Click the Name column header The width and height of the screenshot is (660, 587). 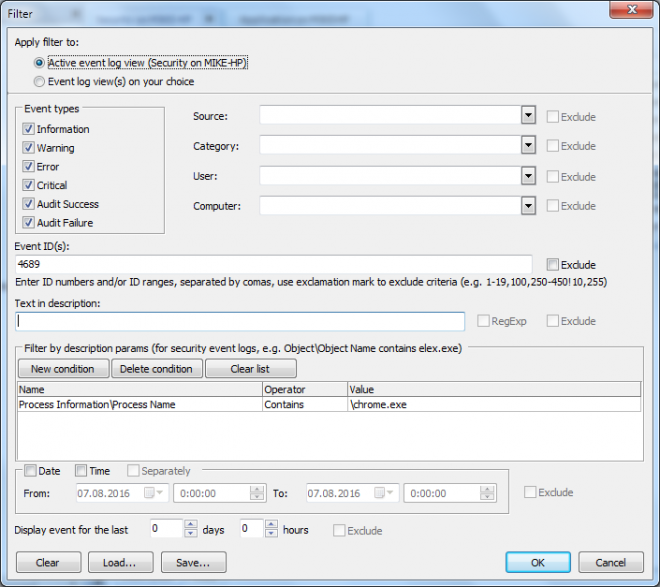tap(140, 389)
